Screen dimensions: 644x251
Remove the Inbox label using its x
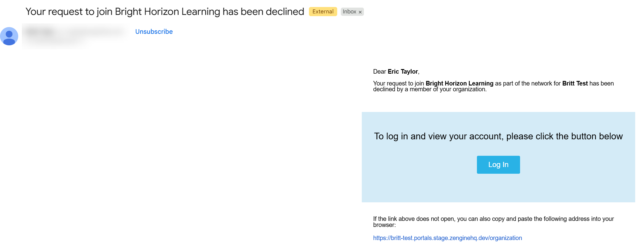tap(360, 12)
